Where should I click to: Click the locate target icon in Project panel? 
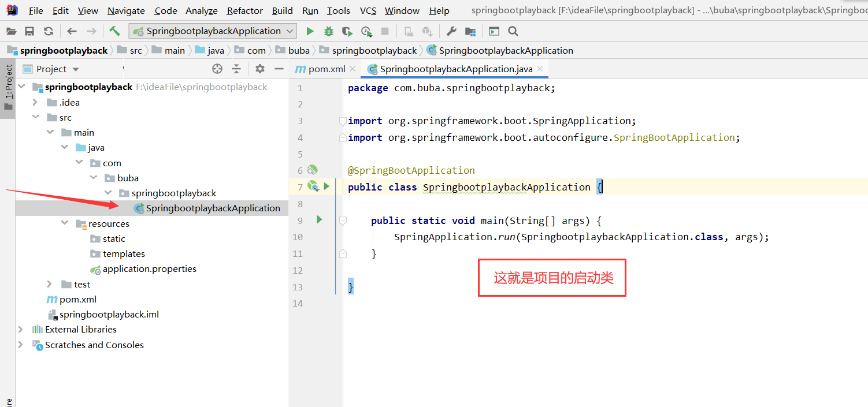coord(217,69)
